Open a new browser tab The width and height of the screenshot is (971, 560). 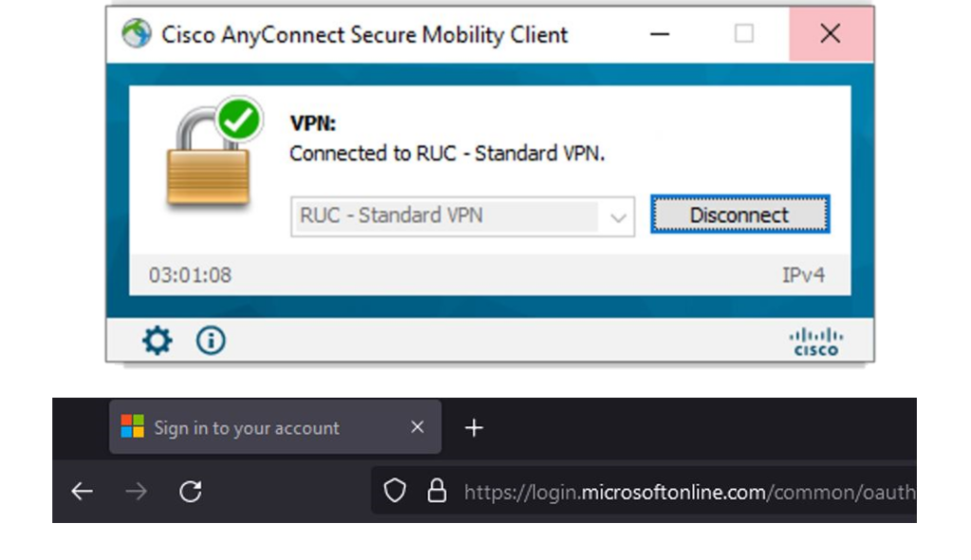(x=473, y=427)
